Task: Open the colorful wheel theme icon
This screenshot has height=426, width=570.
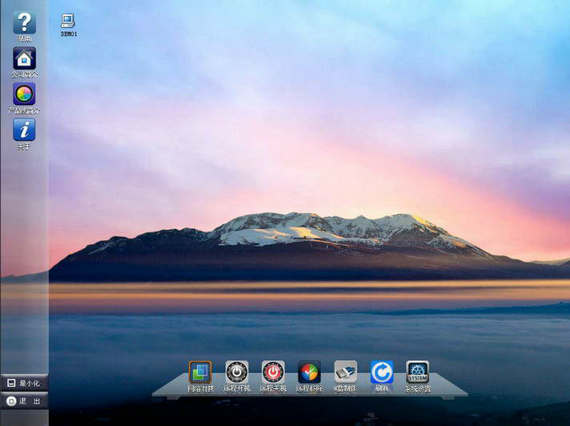Action: coord(24,94)
